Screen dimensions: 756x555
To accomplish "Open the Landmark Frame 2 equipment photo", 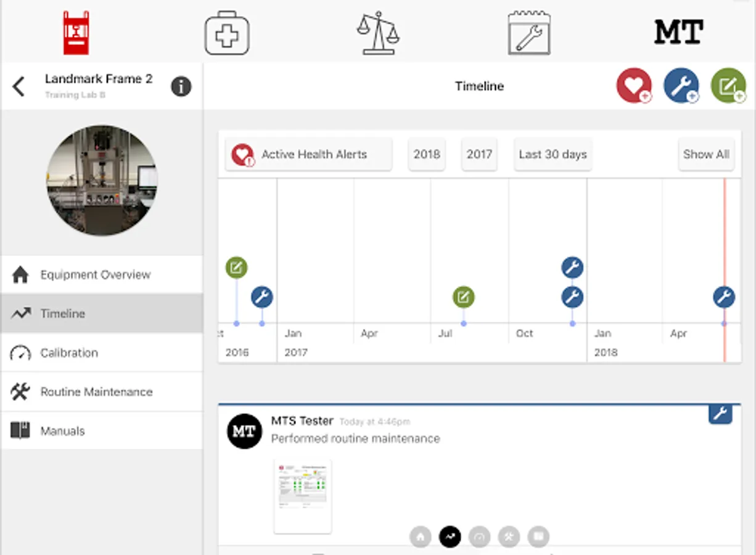I will 102,179.
